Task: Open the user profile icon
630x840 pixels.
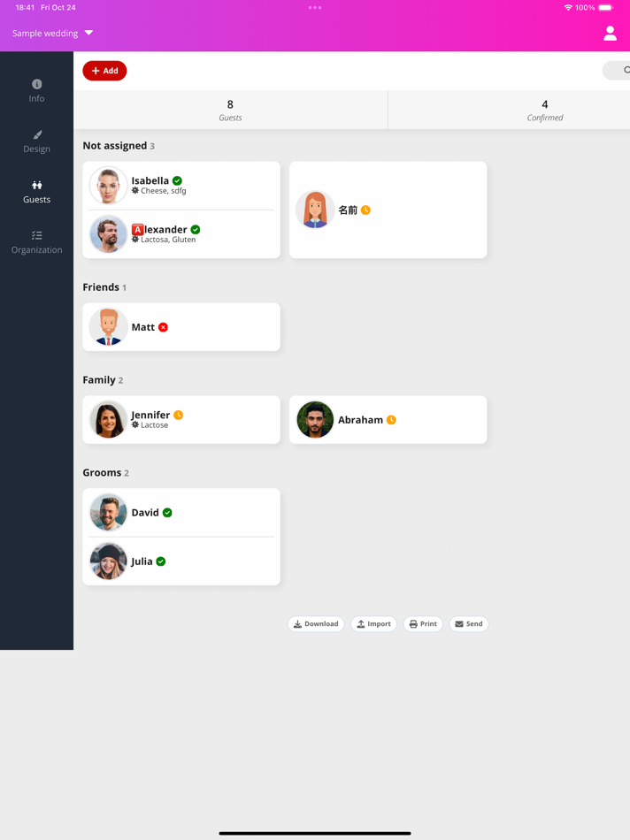Action: (610, 34)
